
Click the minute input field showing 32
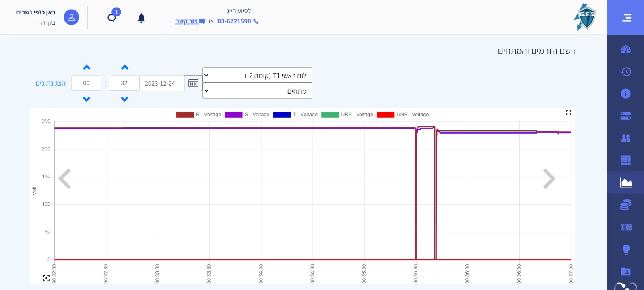click(124, 83)
